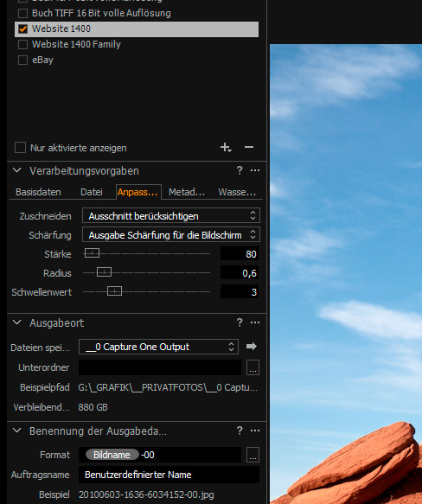This screenshot has height=504, width=422.
Task: Open Dateien speichern location dropdown
Action: (158, 347)
